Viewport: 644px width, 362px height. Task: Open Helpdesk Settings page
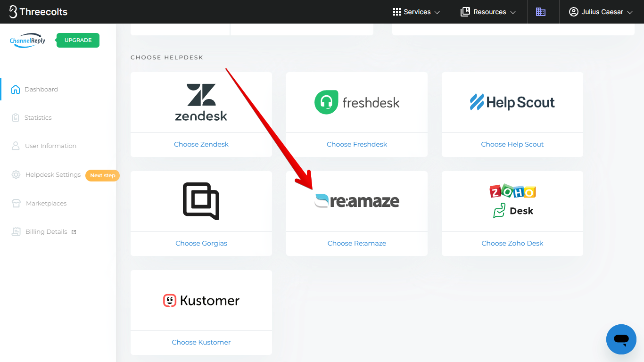pyautogui.click(x=53, y=175)
